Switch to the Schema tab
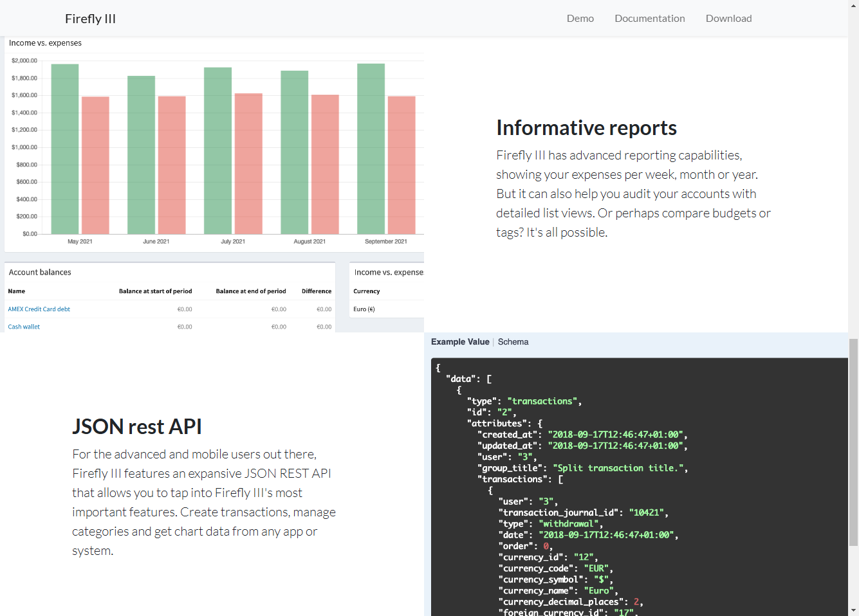The image size is (859, 616). coord(513,342)
